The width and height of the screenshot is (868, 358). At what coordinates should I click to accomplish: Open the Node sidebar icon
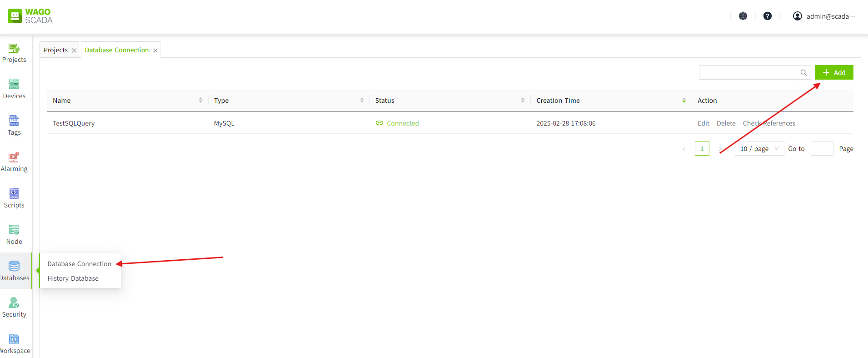14,230
